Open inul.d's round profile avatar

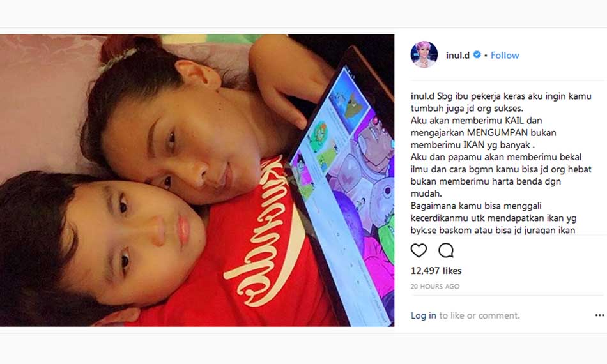pos(424,54)
